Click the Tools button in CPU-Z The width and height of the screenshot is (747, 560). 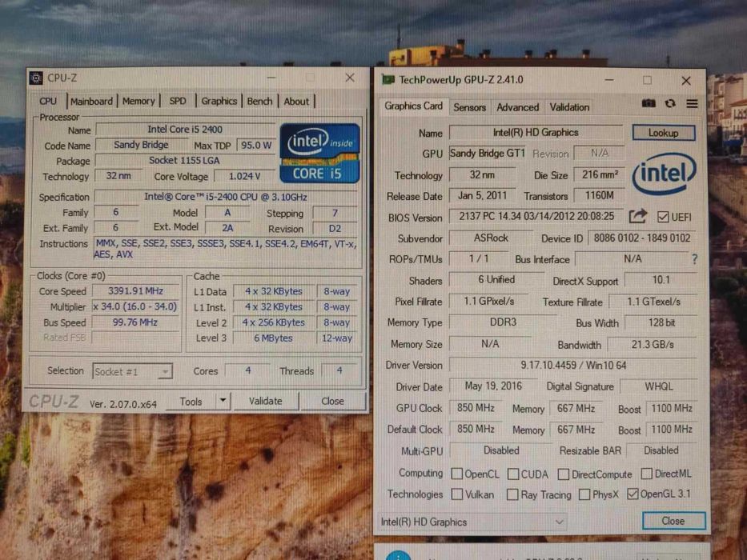[x=191, y=402]
